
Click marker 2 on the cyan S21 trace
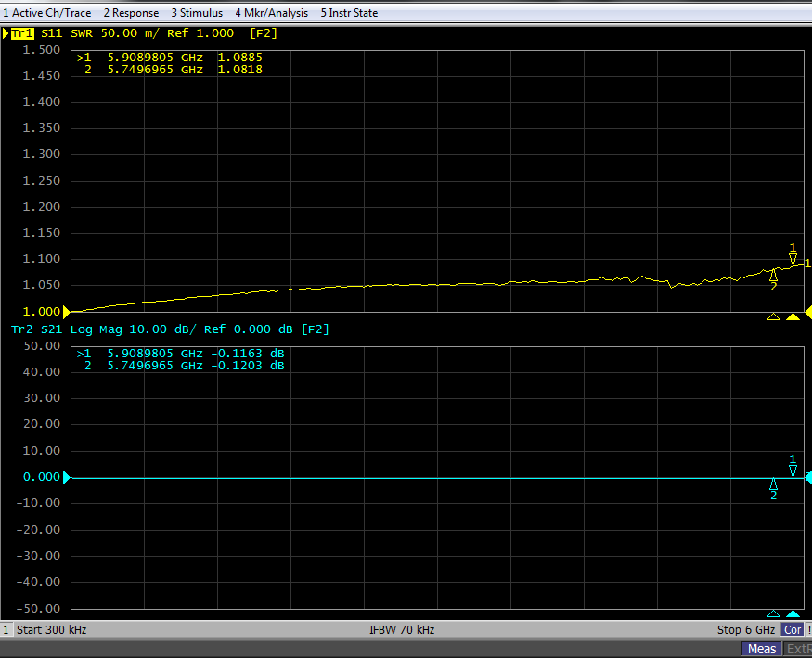(x=773, y=484)
